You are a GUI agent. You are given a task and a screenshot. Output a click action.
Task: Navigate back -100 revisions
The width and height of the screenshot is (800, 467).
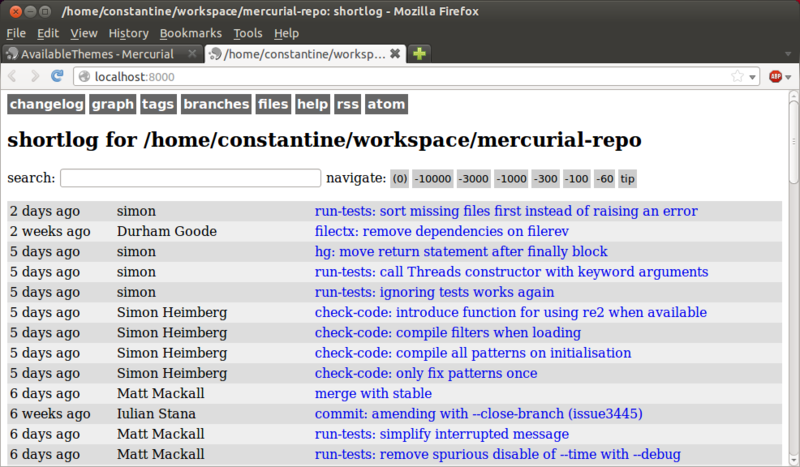point(577,179)
